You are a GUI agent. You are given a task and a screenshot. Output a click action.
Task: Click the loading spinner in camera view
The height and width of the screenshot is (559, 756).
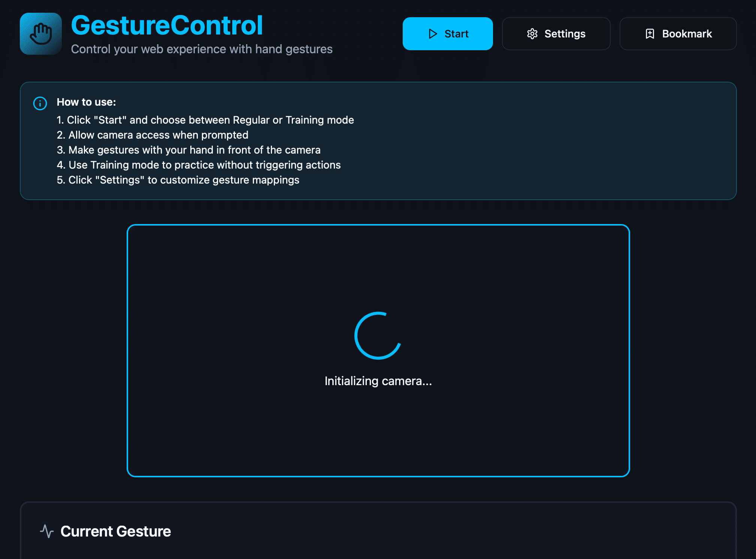coord(378,336)
